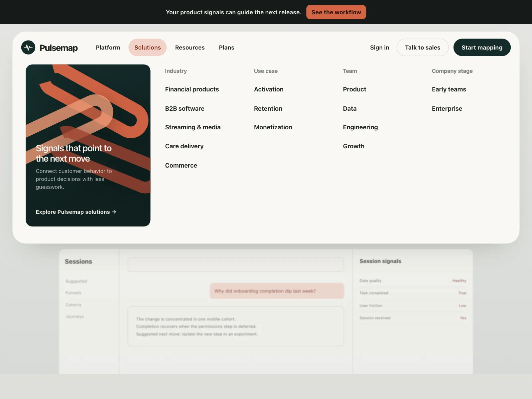The image size is (532, 399).
Task: Click the User friction signal row
Action: coord(413,306)
